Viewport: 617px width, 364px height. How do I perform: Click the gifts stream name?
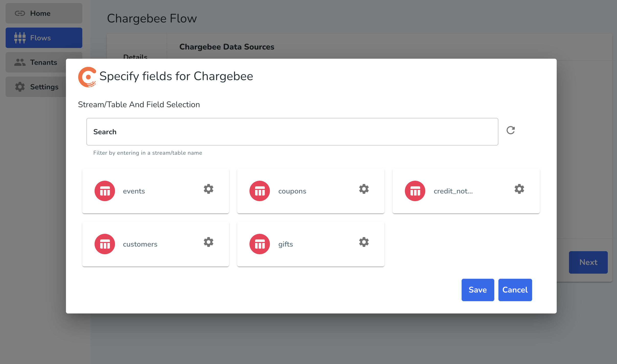tap(285, 244)
